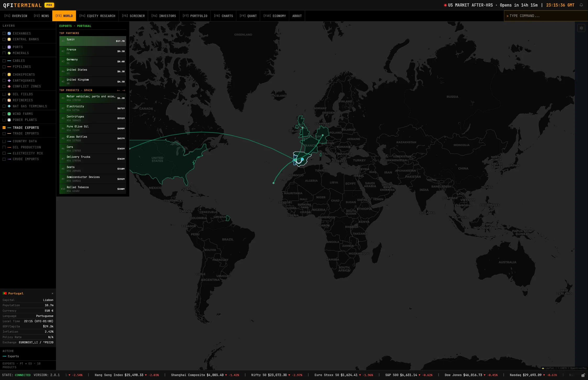Click the right arrow in Top Products header
Viewport: 588px width, 380px height.
[124, 90]
